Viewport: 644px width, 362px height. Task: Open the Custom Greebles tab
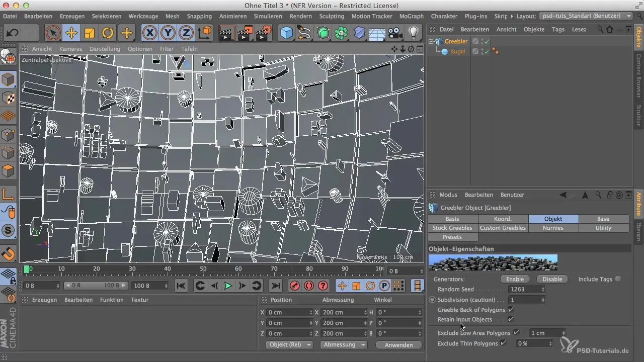[503, 228]
